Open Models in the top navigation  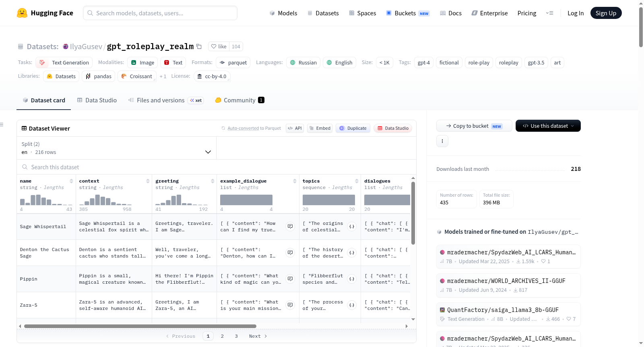[x=283, y=13]
